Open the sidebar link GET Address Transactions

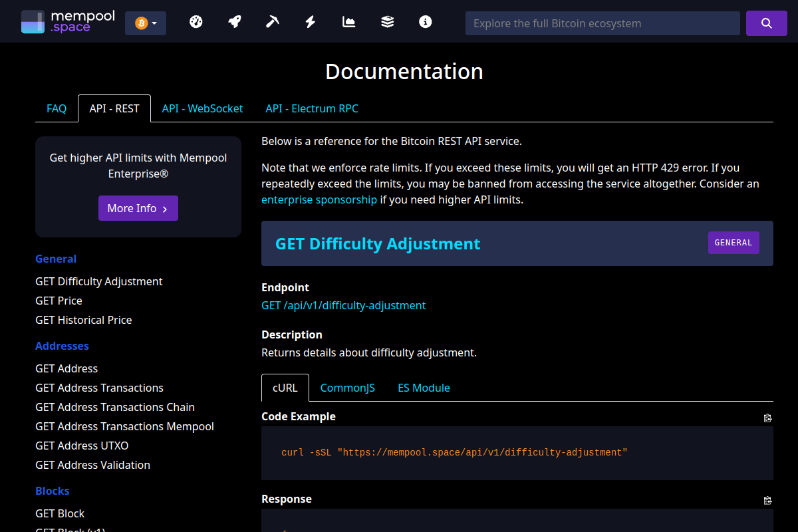coord(100,388)
